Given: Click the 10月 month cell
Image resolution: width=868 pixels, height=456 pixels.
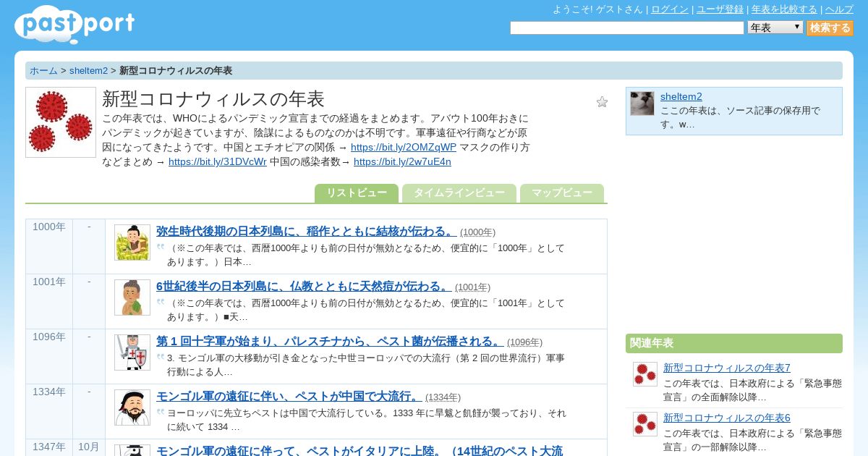Looking at the screenshot, I should point(89,447).
